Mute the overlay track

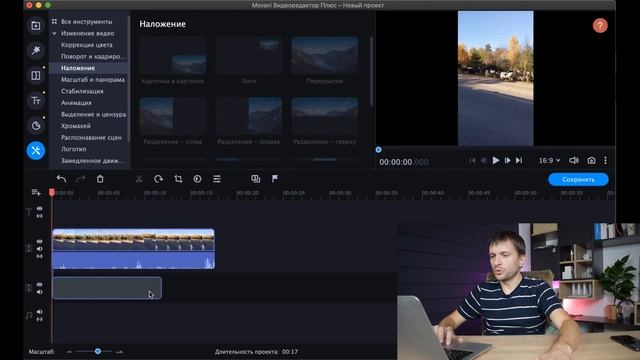pyautogui.click(x=40, y=292)
